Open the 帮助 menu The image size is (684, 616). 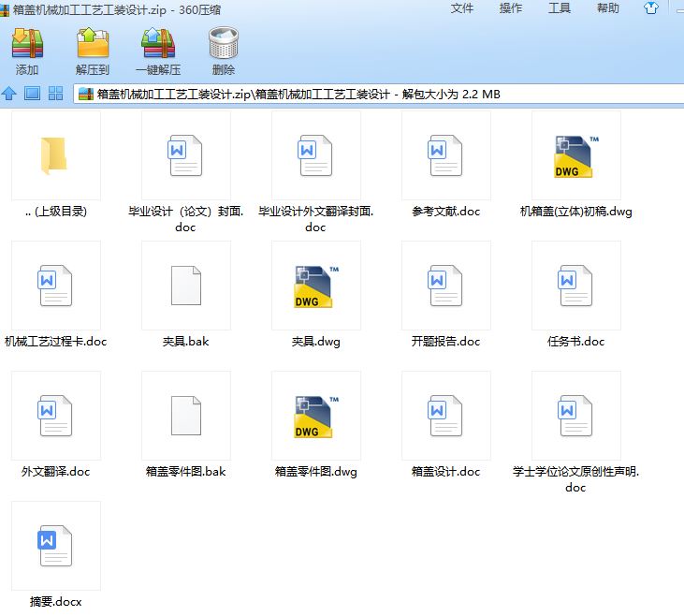click(608, 7)
